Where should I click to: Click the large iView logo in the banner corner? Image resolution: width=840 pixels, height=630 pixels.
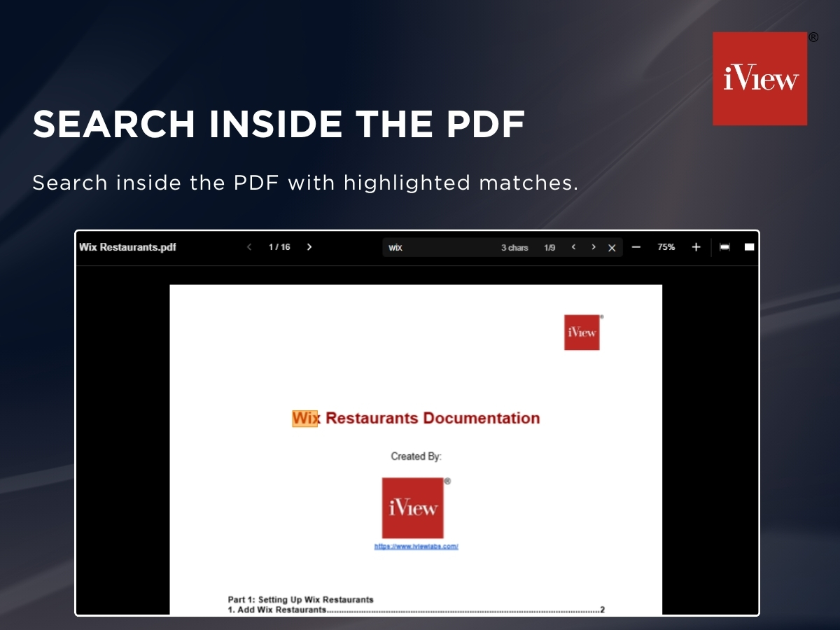(760, 78)
